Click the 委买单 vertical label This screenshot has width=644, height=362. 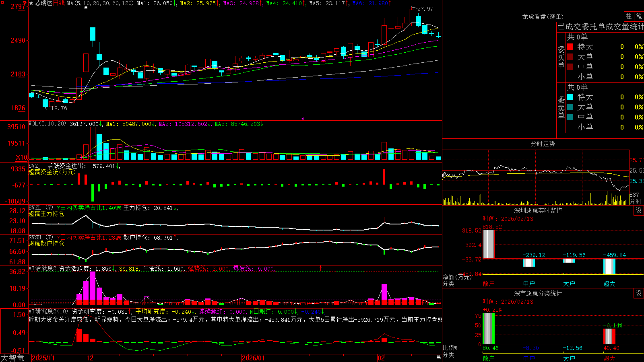pos(561,58)
